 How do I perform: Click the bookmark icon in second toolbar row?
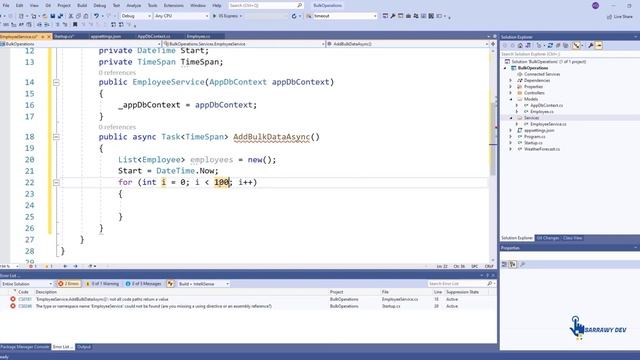coord(75,24)
